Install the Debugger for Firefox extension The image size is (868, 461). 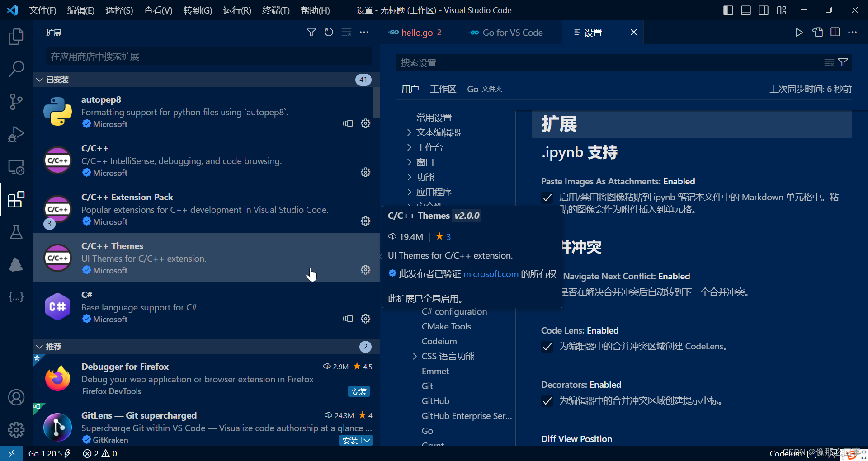point(359,391)
